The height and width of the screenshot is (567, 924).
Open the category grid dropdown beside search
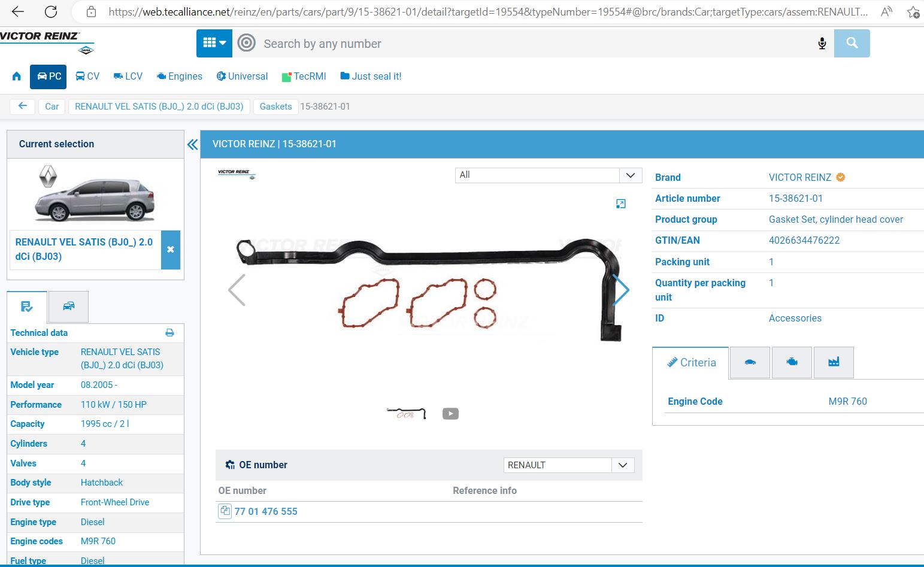pos(214,44)
